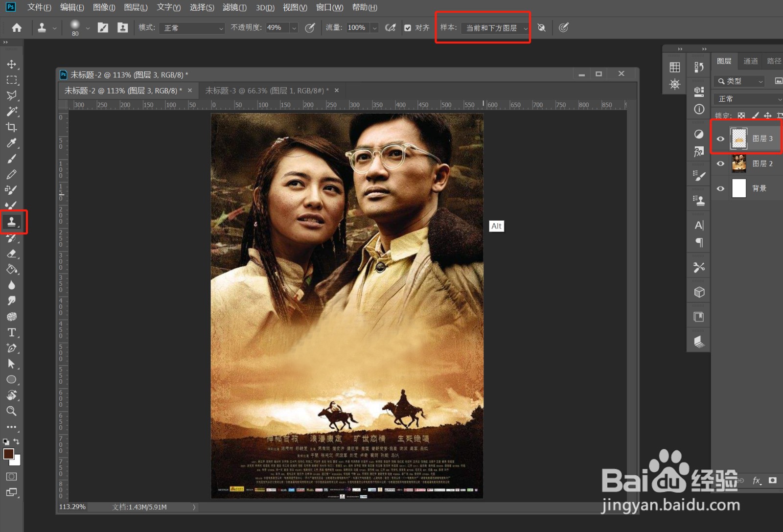Open the 3D cube panel icon

(699, 292)
